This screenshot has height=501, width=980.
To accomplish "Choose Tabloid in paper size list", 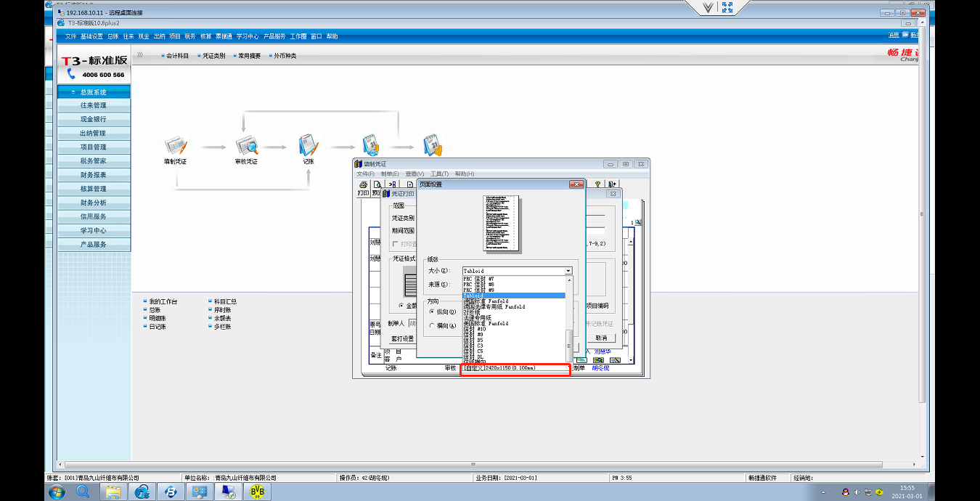I will click(514, 296).
